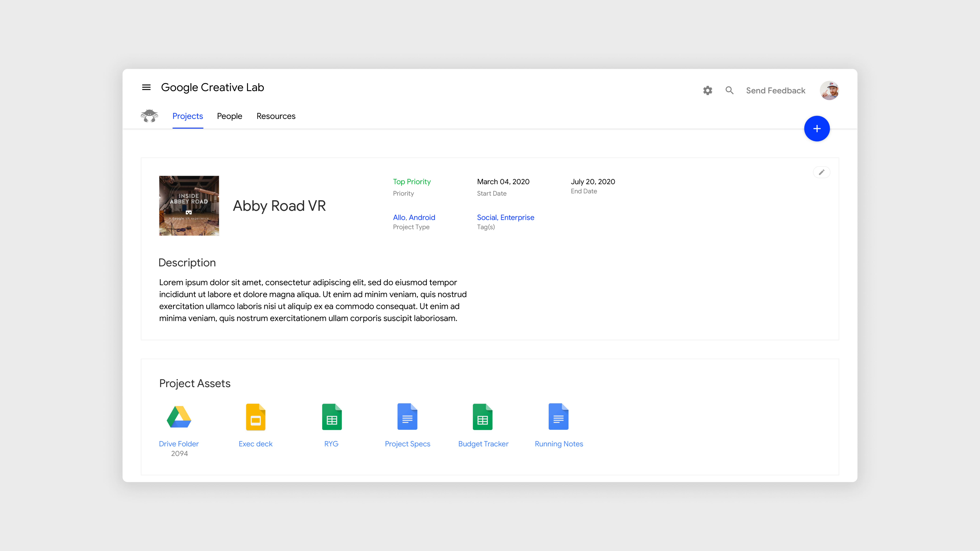Open the user profile avatar

click(x=829, y=90)
